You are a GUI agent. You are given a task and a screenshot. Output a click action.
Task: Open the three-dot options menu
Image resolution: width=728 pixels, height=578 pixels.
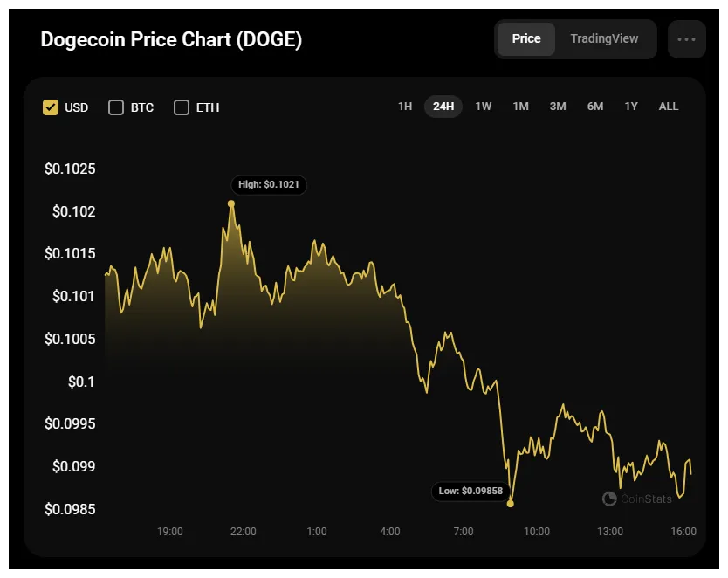pos(687,38)
